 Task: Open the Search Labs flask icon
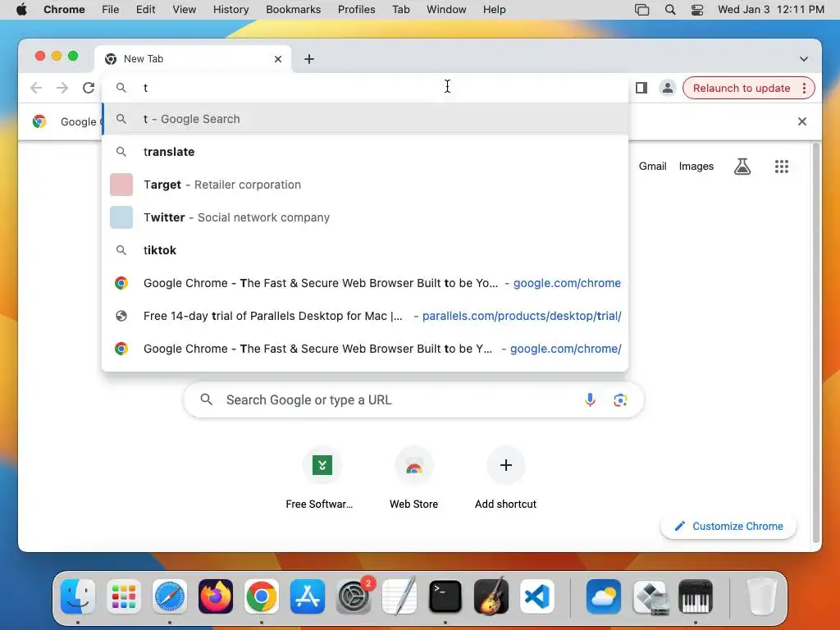[x=742, y=167]
